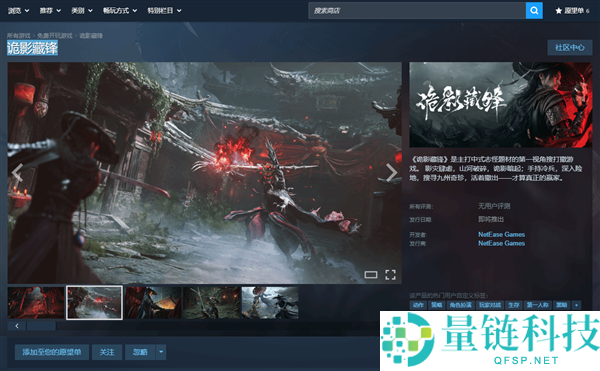This screenshot has width=600, height=371.
Task: Click the 忽略 ignore button
Action: tap(140, 352)
